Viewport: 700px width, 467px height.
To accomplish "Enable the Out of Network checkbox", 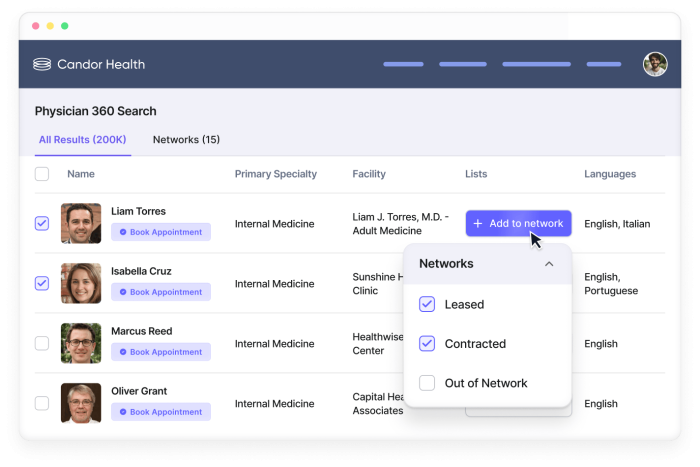I will coord(427,383).
